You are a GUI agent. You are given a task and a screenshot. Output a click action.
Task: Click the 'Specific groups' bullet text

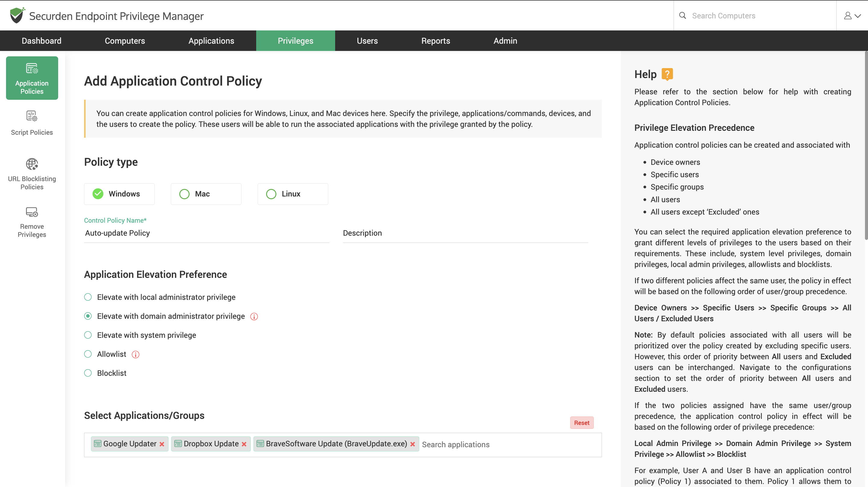coord(677,187)
